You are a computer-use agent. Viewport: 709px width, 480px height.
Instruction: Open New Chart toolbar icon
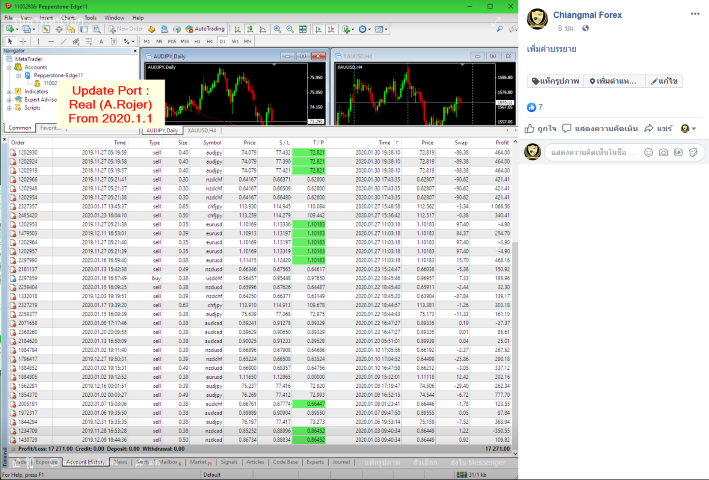9,29
